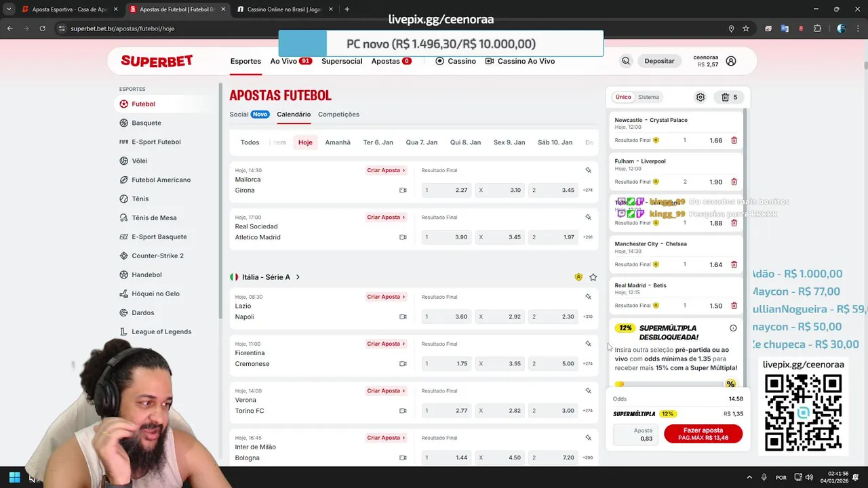Viewport: 868px width, 488px height.
Task: Select Counter-Strike 2 in sports sidebar
Action: (157, 256)
